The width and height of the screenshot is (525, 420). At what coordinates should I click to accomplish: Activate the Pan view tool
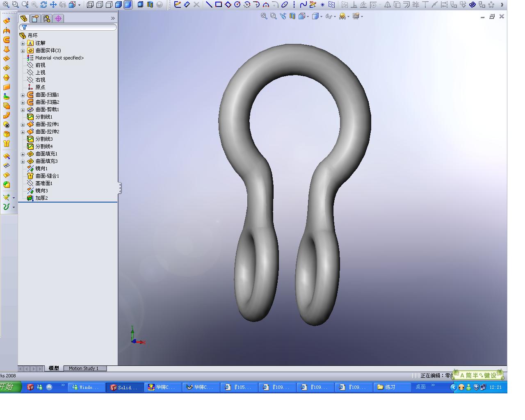point(53,5)
